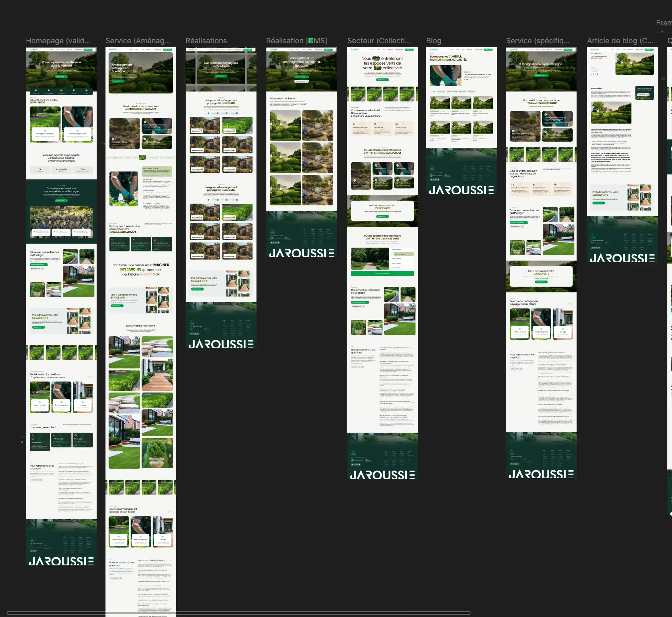Viewport: 672px width, 617px height.
Task: Click 'Nos créations paysagères en Dordogne' hero image
Action: click(x=221, y=65)
